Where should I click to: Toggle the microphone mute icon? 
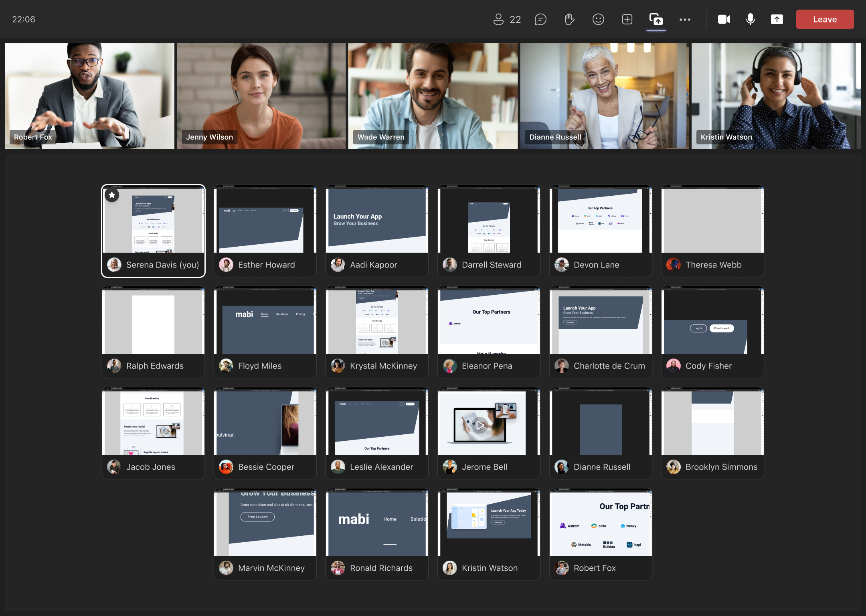[x=751, y=19]
